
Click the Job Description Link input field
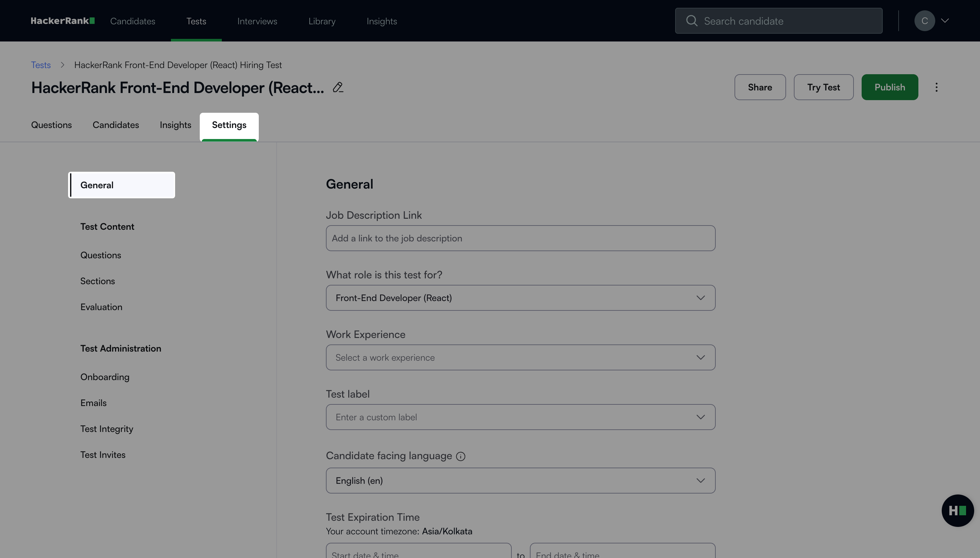tap(520, 238)
